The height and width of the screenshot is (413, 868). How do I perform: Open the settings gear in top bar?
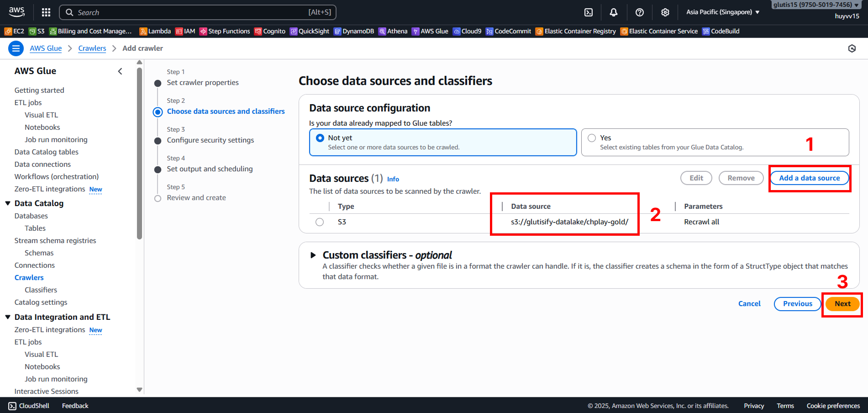(665, 12)
